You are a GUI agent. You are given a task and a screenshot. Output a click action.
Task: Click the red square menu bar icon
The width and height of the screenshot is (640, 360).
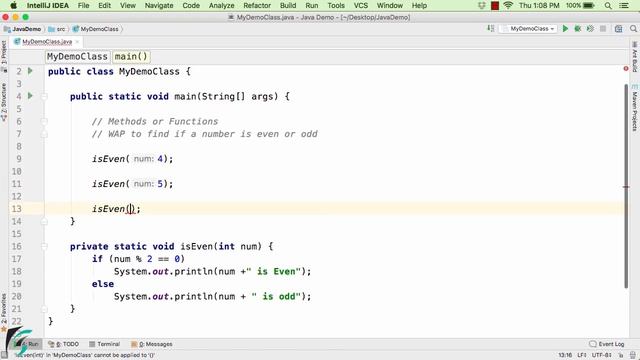coord(495,5)
